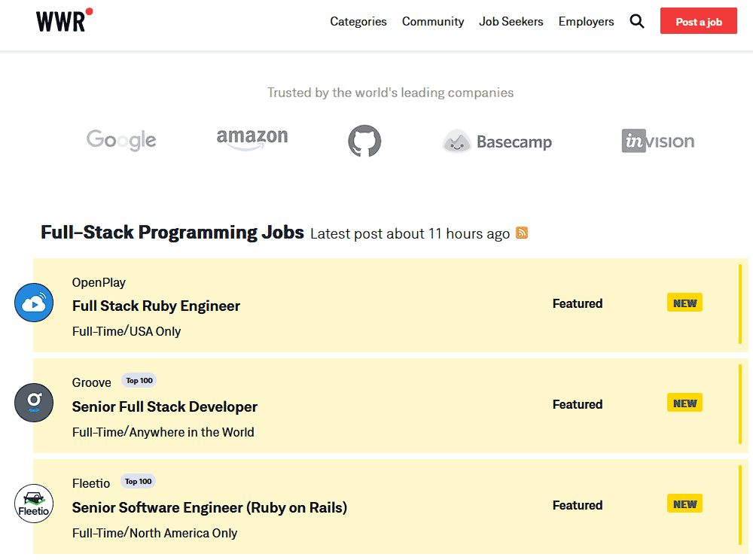Click the OpenPlay company logo
The image size is (753, 560).
coord(34,303)
